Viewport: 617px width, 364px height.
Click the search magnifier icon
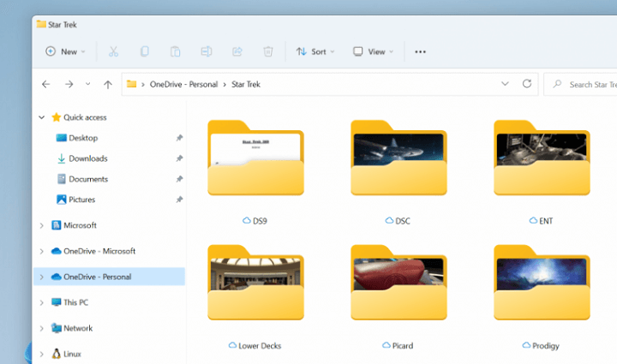click(557, 84)
